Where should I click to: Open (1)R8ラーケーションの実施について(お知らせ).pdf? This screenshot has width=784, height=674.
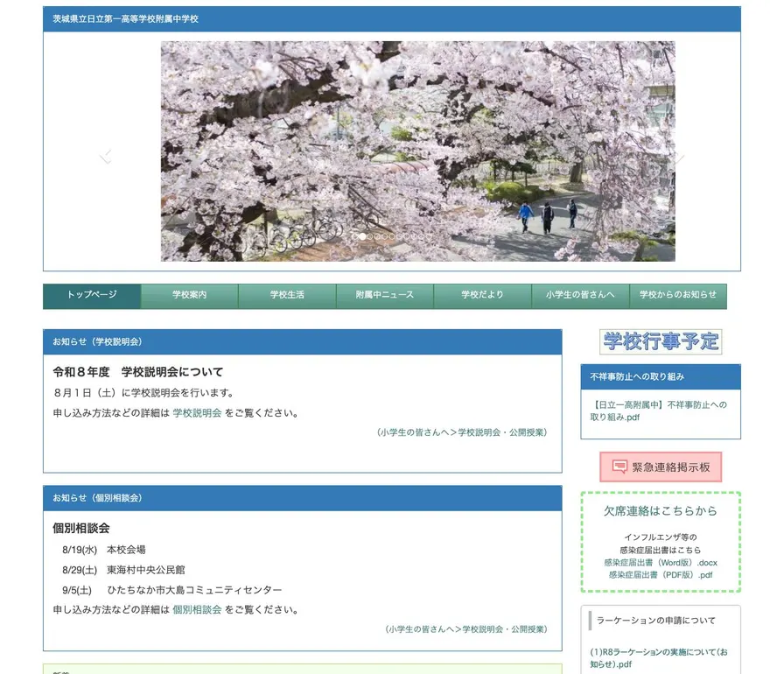pyautogui.click(x=659, y=658)
